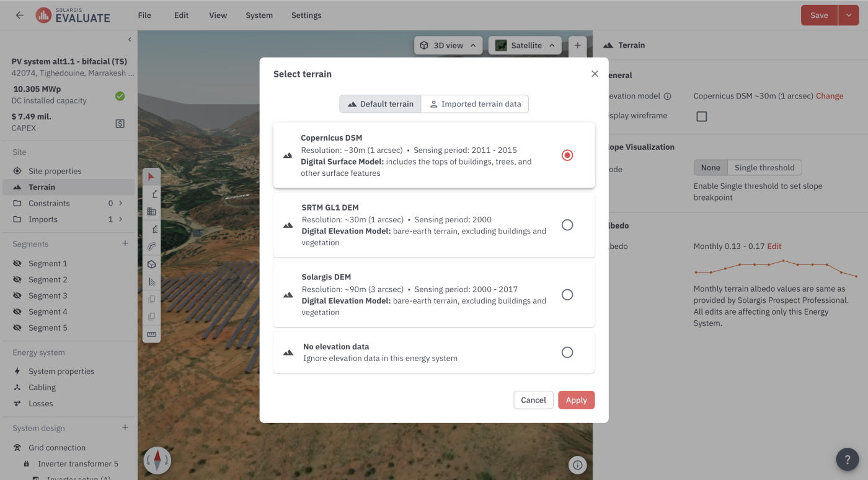The width and height of the screenshot is (868, 480).
Task: Select the structure placement tool
Action: coord(151,229)
